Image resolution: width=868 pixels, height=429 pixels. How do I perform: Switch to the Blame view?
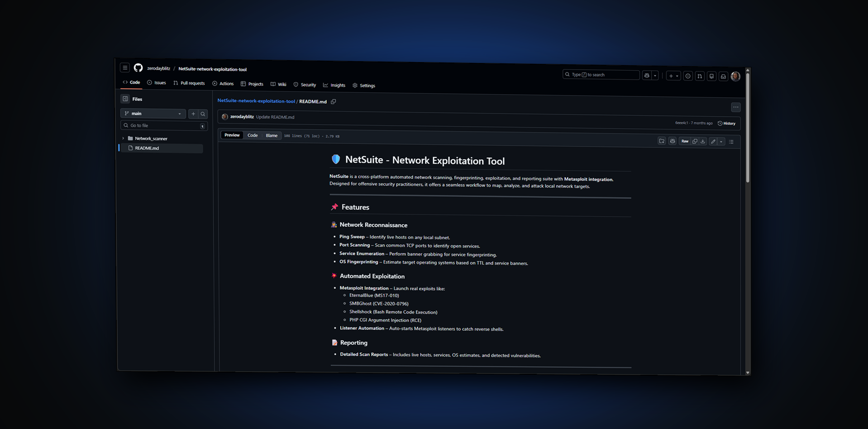[x=272, y=135]
